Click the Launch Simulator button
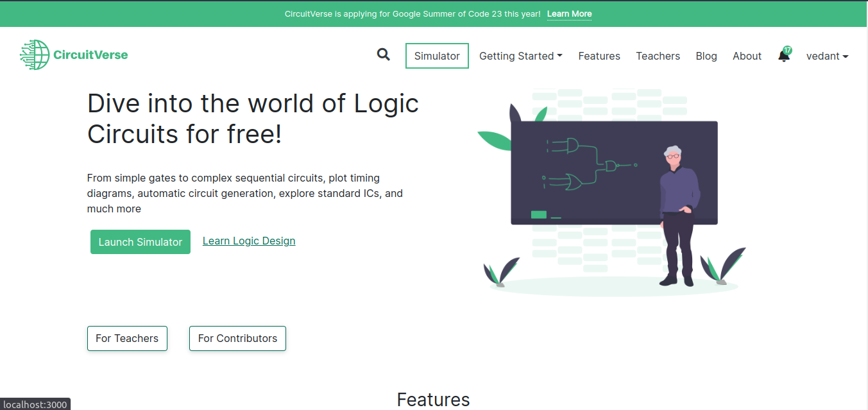868x410 pixels. point(140,242)
